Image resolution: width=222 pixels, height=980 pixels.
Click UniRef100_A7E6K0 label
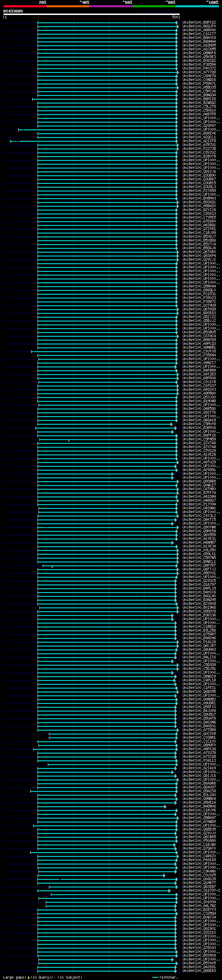click(199, 221)
